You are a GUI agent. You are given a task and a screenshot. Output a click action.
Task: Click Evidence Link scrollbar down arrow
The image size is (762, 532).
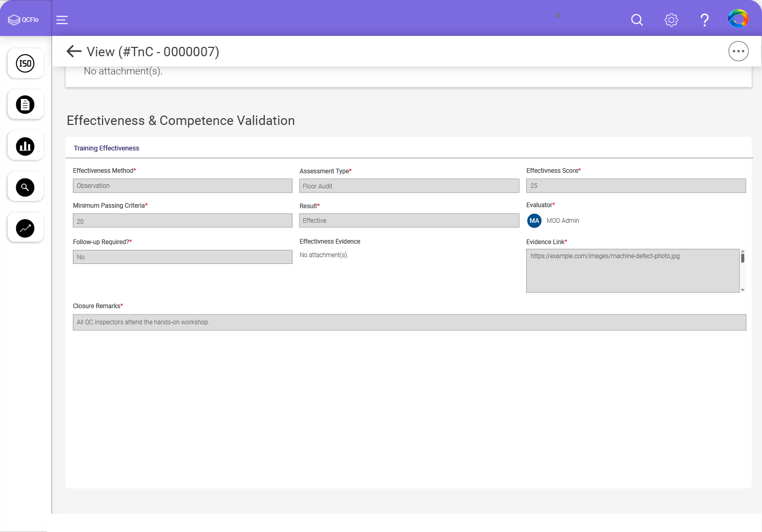743,290
